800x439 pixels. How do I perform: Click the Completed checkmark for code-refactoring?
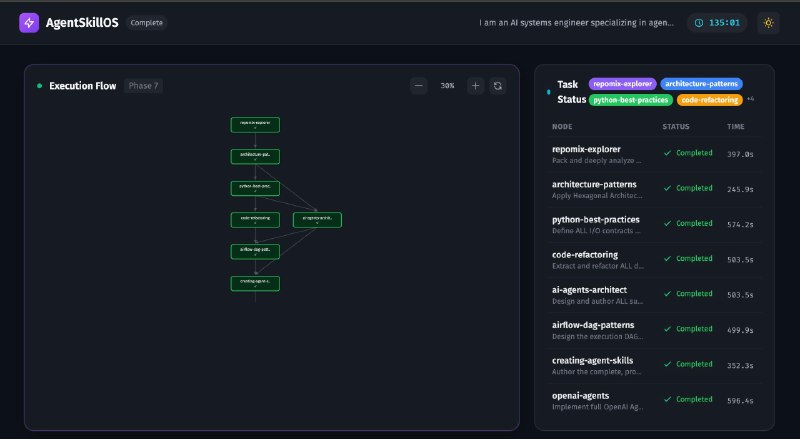(x=667, y=258)
